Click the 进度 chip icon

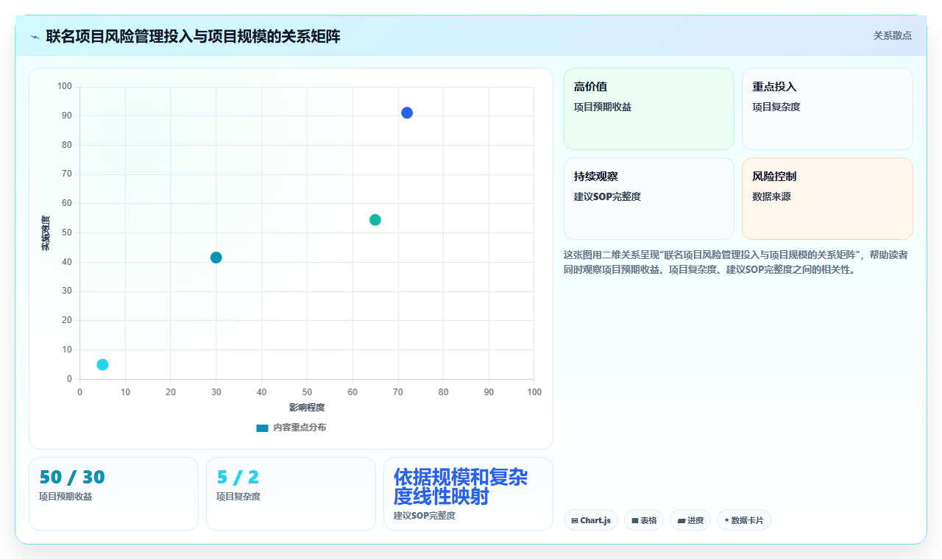(681, 520)
